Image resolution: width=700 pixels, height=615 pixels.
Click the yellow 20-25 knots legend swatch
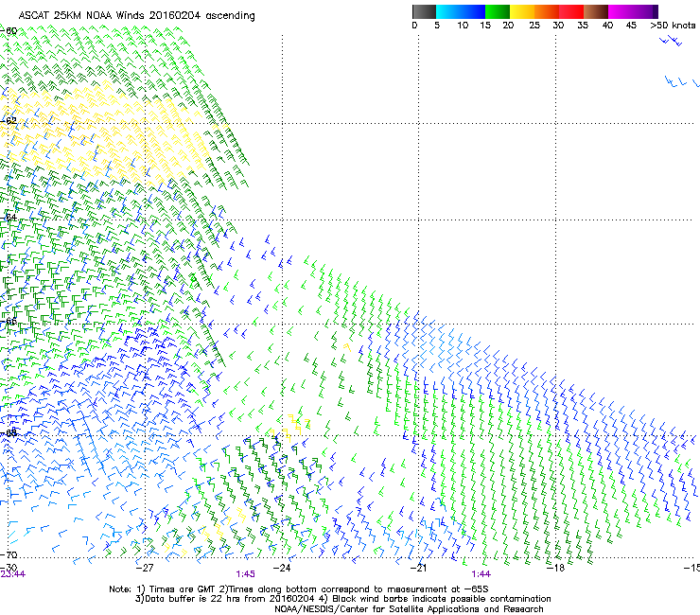[x=522, y=11]
